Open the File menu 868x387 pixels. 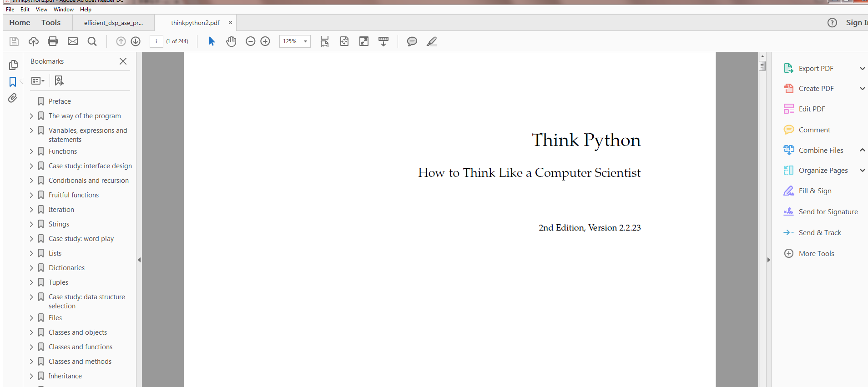coord(10,10)
